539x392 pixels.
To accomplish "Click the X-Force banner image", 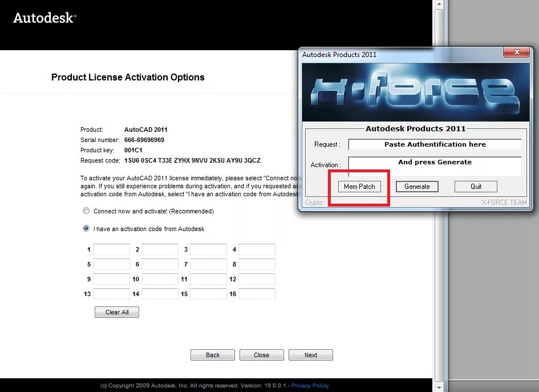I will (x=416, y=92).
